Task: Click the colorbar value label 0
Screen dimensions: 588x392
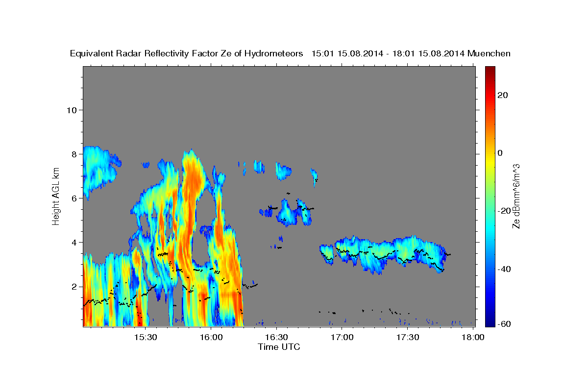Action: 500,153
